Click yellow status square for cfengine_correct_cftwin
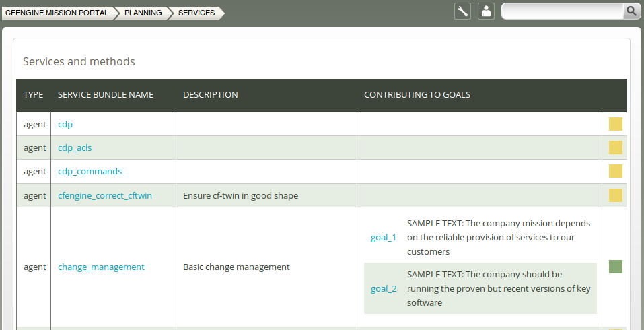Screen dimensions: 644x330 [x=615, y=195]
